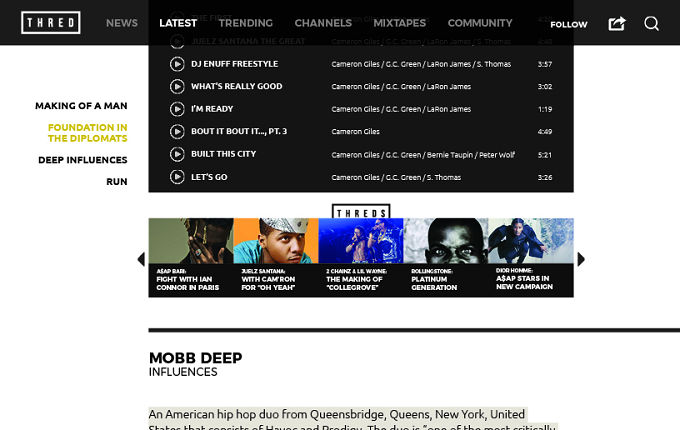
Task: Play the DJ Enuff Freestyle track
Action: (177, 64)
